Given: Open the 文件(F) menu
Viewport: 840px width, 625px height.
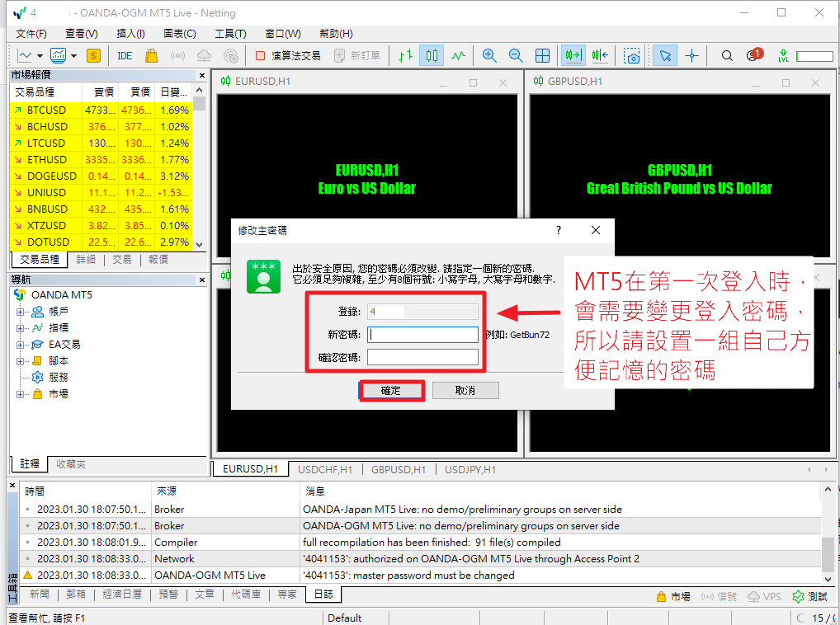Looking at the screenshot, I should [31, 34].
